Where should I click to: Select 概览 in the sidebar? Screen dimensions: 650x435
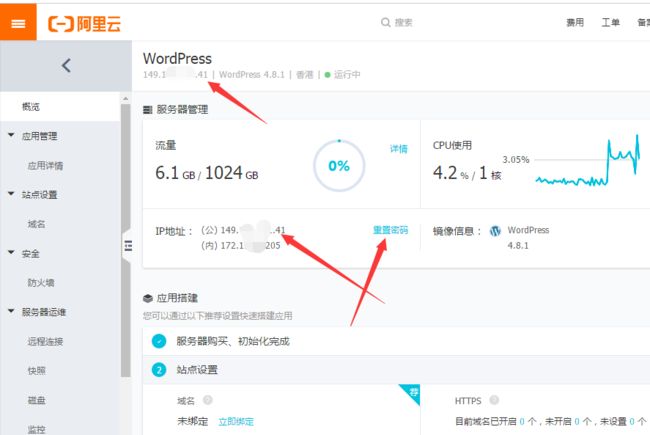pos(60,107)
